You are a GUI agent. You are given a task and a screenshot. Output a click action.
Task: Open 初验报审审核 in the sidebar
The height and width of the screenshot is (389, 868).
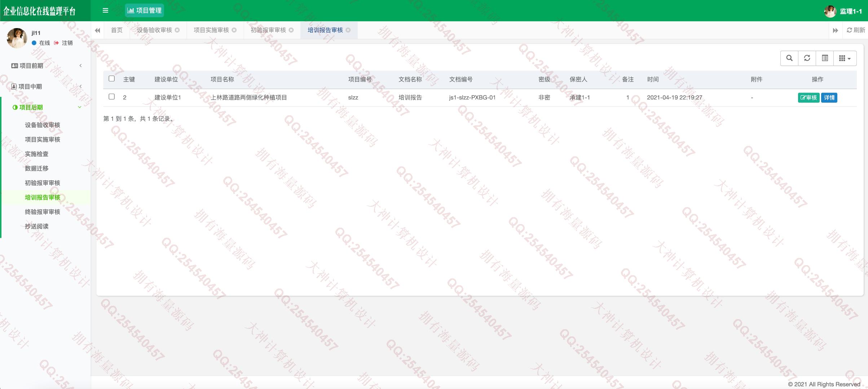point(43,183)
